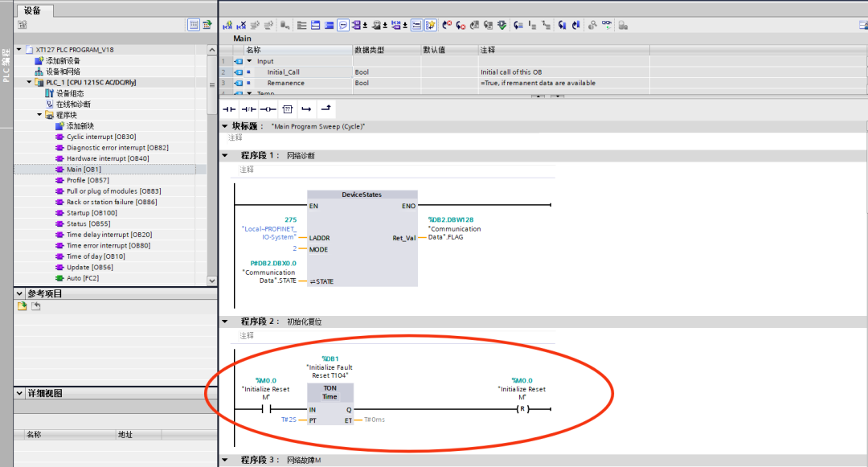This screenshot has height=467, width=868.
Task: Click the T#2S PT value
Action: (289, 420)
